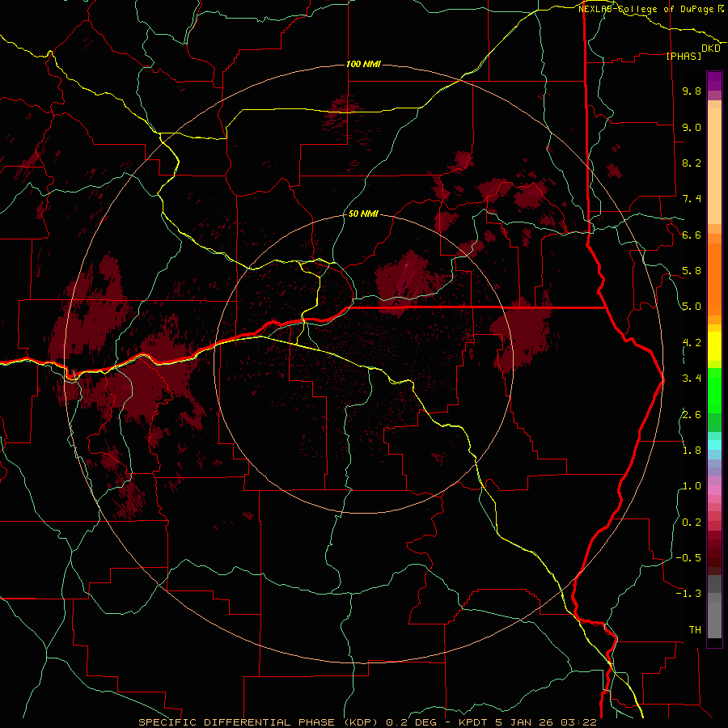Click the 8.2 legend value

tap(692, 163)
